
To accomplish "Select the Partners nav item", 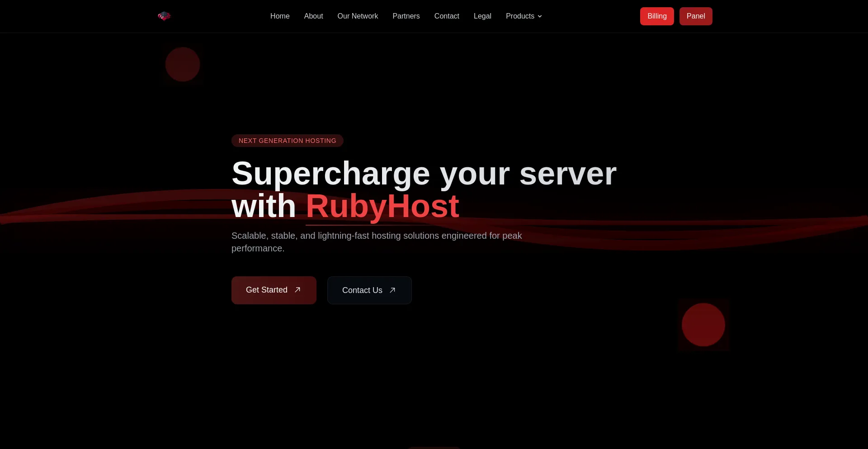I will pos(406,16).
